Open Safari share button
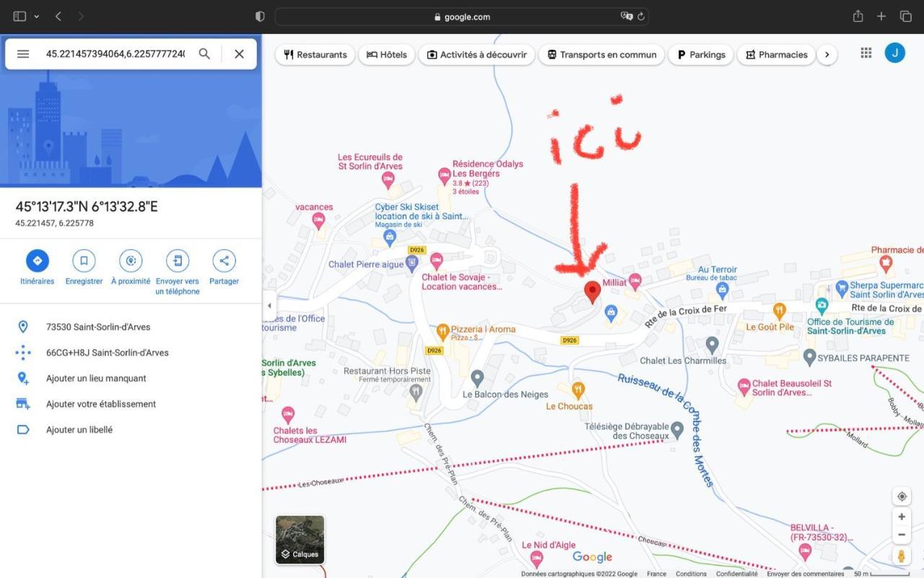Viewport: 924px width, 578px height. 858,16
